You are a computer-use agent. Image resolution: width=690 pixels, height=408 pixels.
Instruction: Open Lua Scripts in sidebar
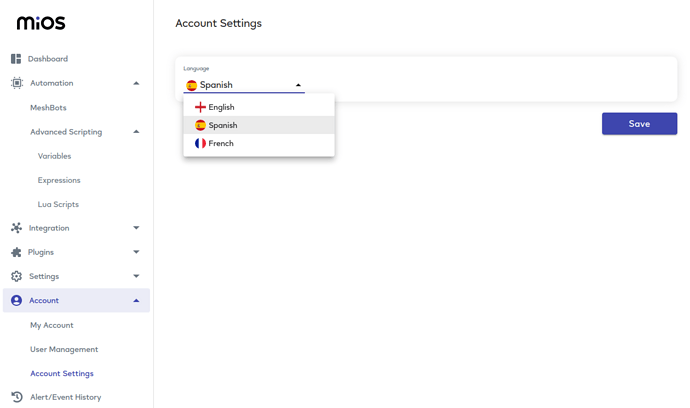click(58, 204)
